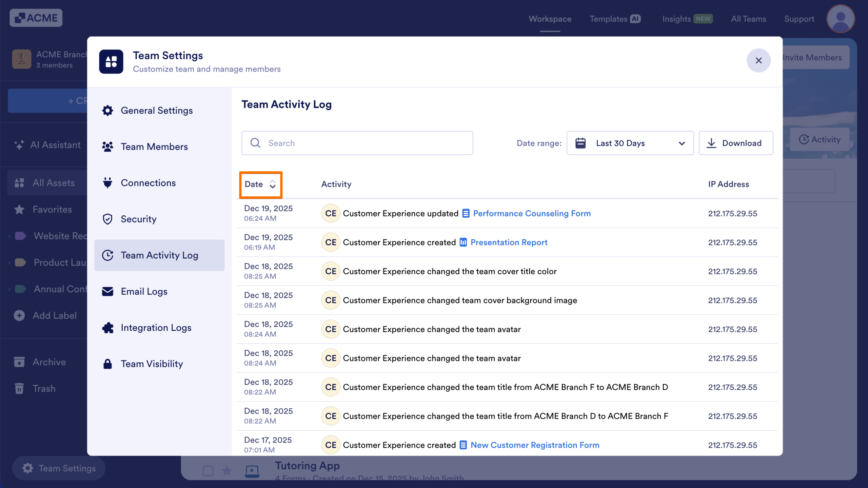868x488 pixels.
Task: Switch to the Workspace tab
Action: (549, 19)
